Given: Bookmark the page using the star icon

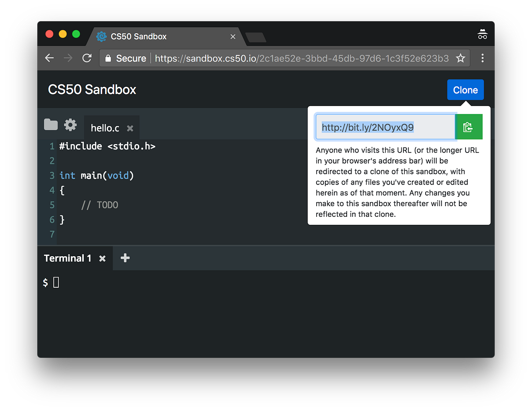Looking at the screenshot, I should [x=460, y=58].
